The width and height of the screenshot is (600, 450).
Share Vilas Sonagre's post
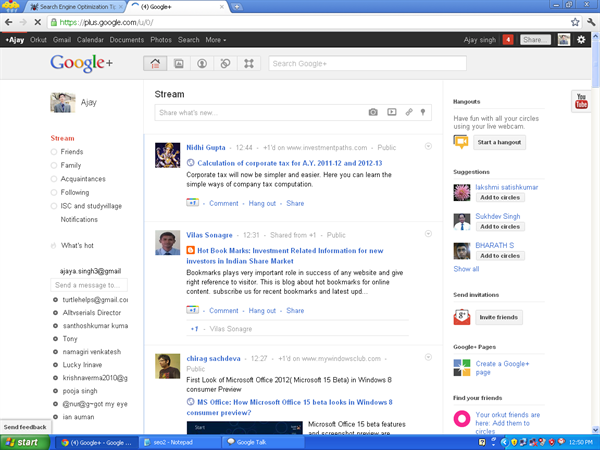pyautogui.click(x=295, y=310)
